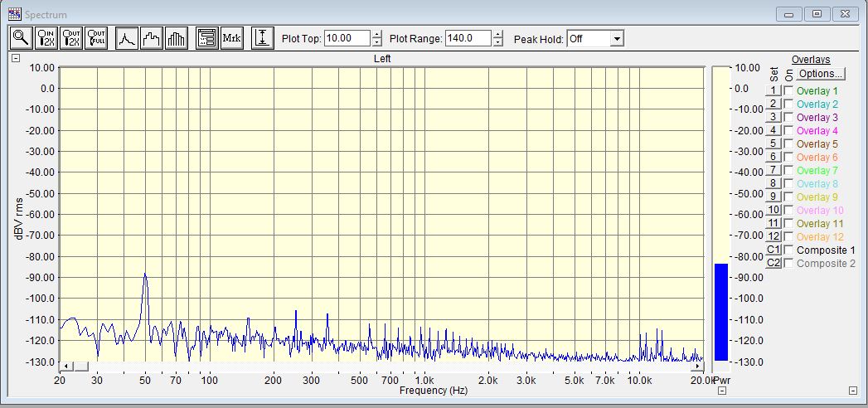Select the line plot display mode
The width and height of the screenshot is (868, 408).
tap(127, 38)
